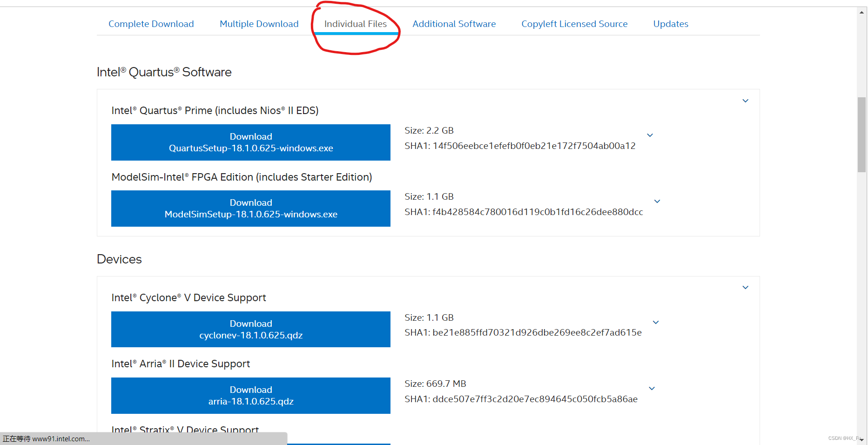This screenshot has width=868, height=445.
Task: Click 'Intel Cyclone V Device Support' heading
Action: coord(188,297)
